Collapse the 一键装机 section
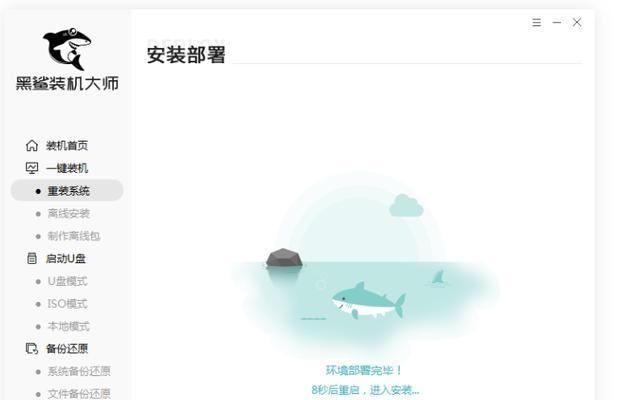The height and width of the screenshot is (400, 620). [67, 168]
